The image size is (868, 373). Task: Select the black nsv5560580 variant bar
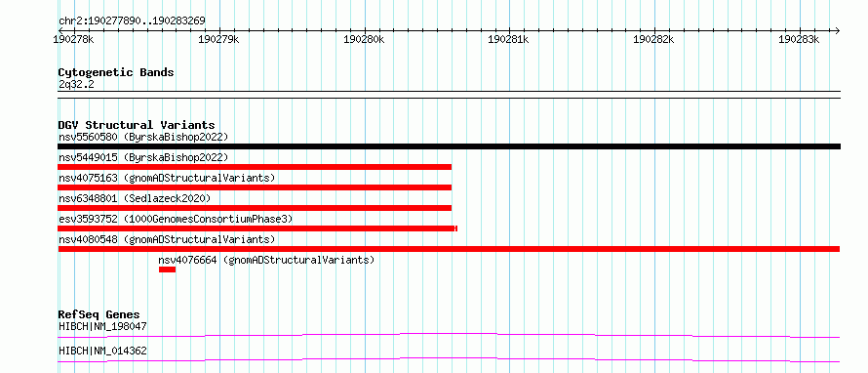[x=449, y=146]
